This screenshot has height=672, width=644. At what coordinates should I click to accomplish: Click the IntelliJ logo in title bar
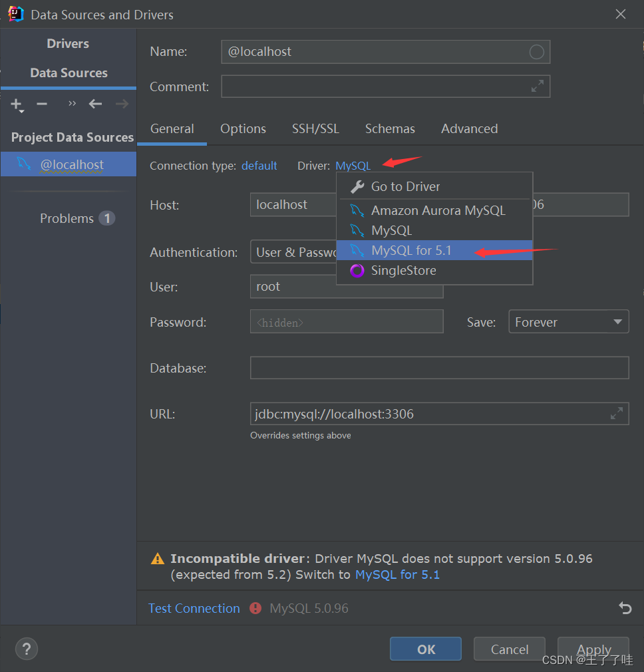click(15, 14)
